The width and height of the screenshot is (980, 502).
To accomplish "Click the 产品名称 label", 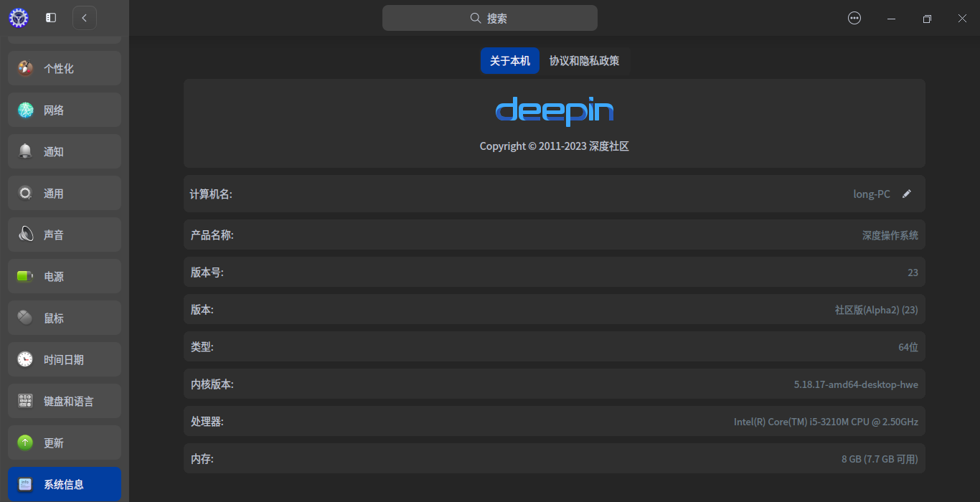I will (212, 235).
